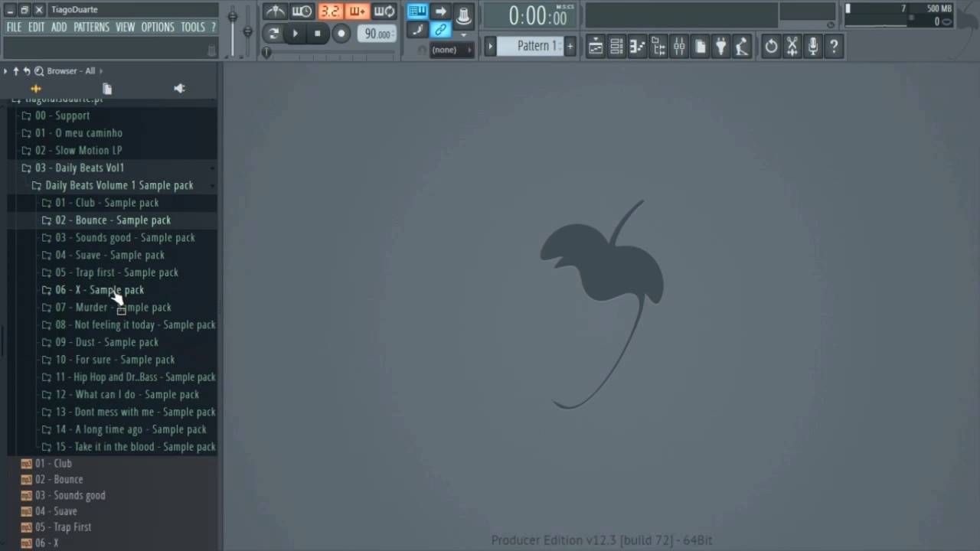Open the audio editor scissors icon
The width and height of the screenshot is (980, 551).
792,47
